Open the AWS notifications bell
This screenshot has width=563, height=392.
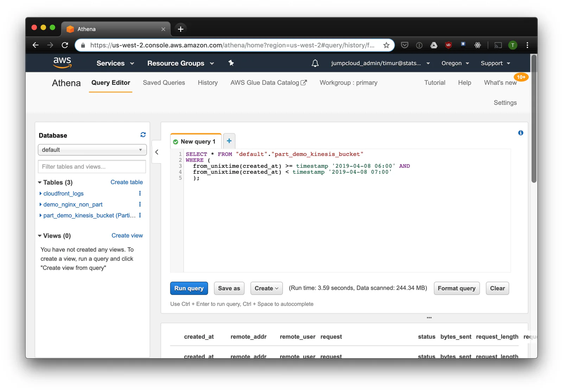click(x=315, y=63)
